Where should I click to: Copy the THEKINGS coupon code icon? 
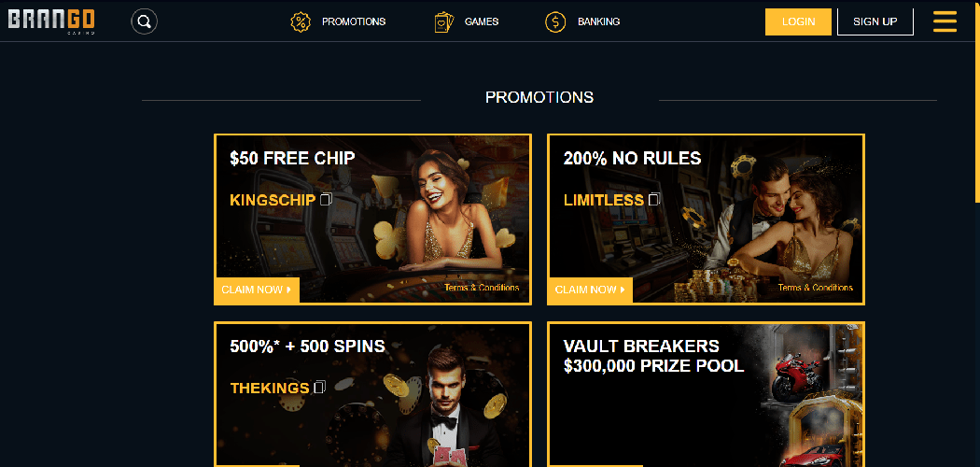319,387
